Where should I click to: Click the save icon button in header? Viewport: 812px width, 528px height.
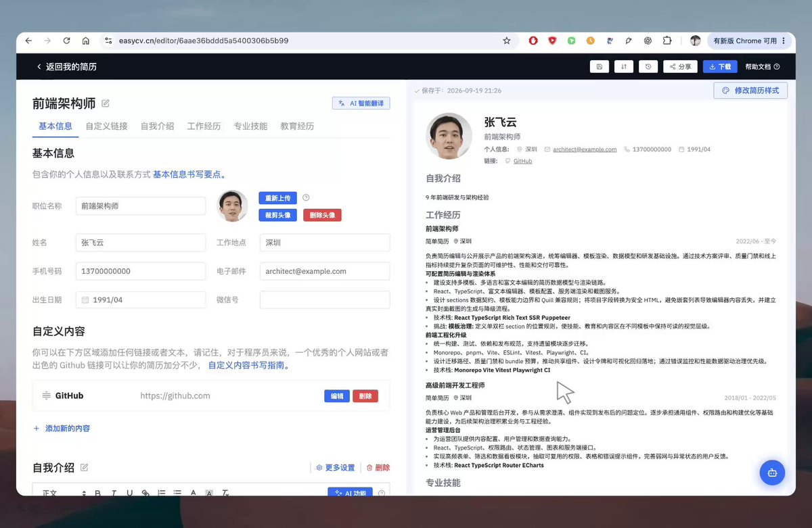600,66
